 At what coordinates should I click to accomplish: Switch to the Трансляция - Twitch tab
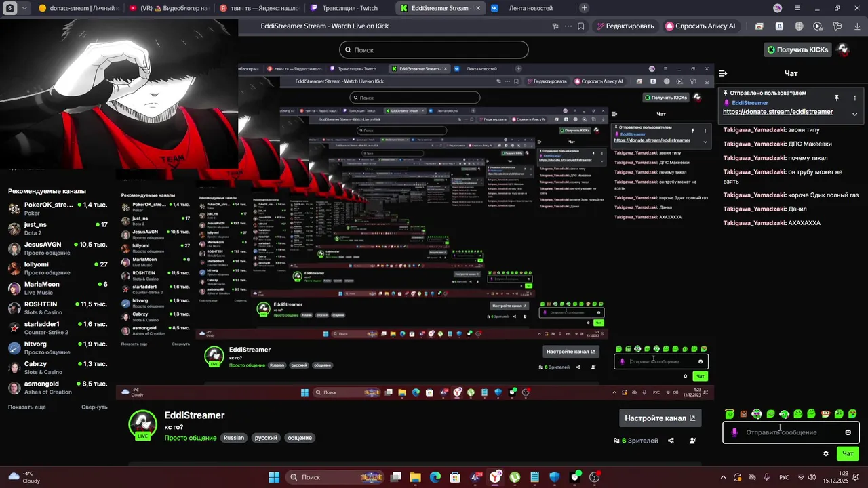coord(349,8)
